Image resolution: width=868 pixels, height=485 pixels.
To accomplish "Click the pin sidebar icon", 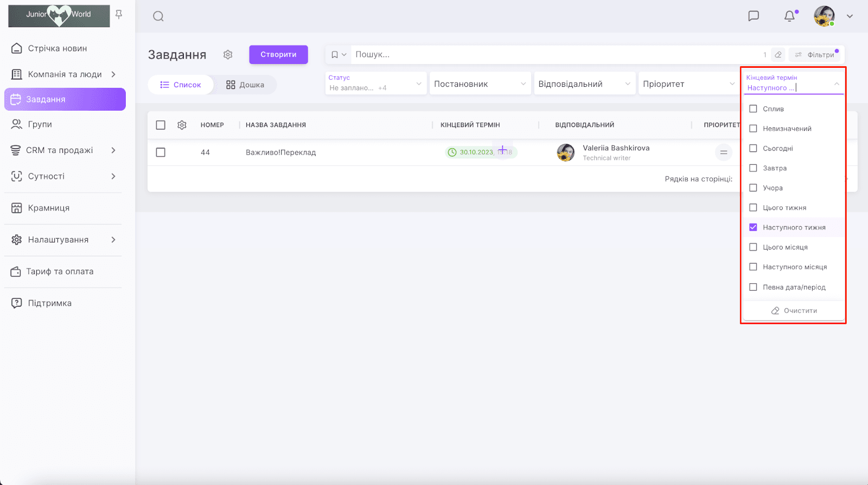I will tap(119, 15).
